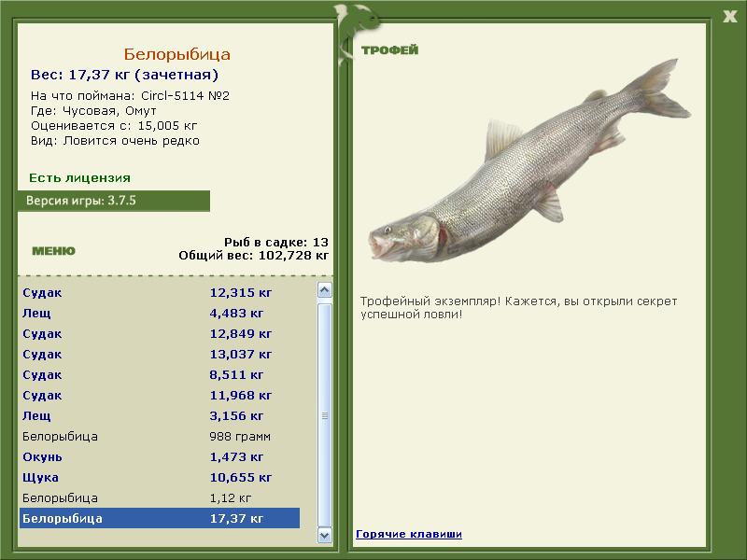Select Судак 8,511 кг row
747x560 pixels.
160,375
